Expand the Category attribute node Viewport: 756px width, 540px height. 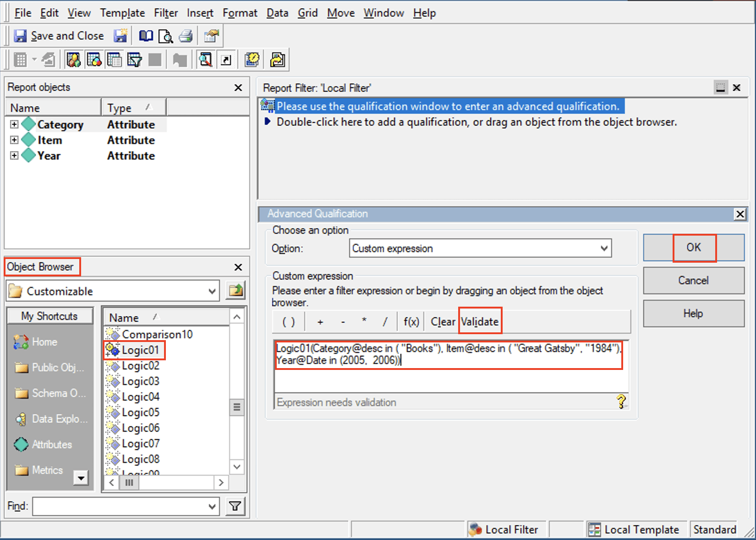[14, 124]
